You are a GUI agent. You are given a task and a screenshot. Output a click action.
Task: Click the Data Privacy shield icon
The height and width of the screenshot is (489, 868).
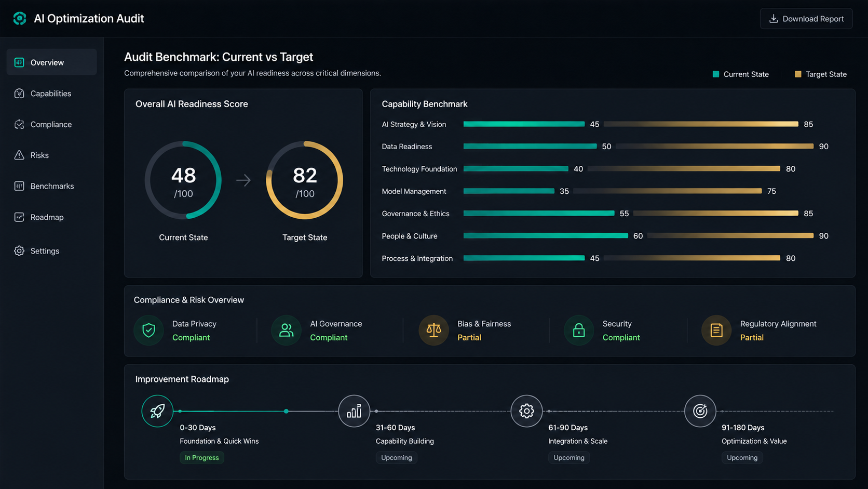pos(148,330)
